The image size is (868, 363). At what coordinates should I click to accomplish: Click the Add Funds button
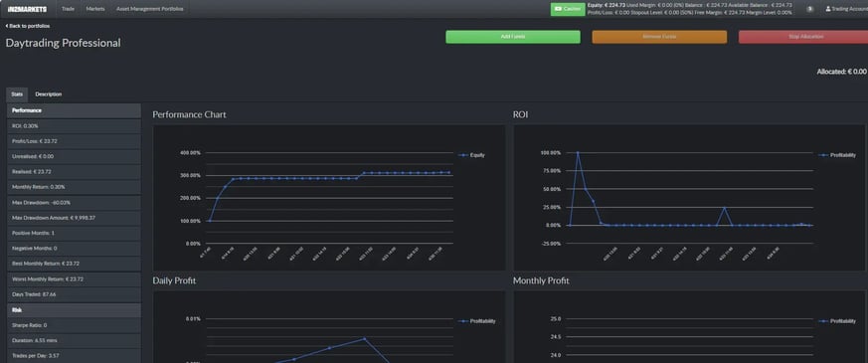pyautogui.click(x=513, y=37)
